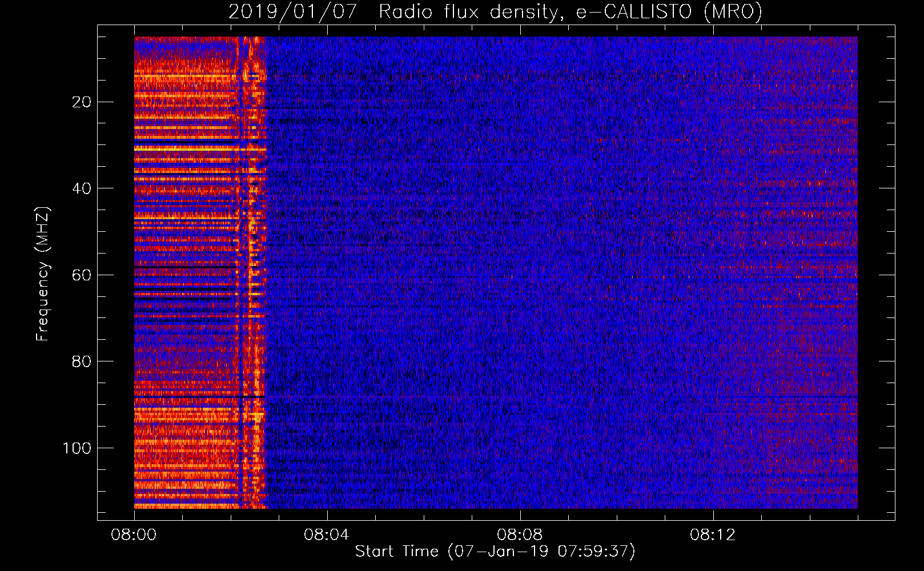Click the 08:08 time tick label
This screenshot has width=924, height=571.
(x=520, y=534)
